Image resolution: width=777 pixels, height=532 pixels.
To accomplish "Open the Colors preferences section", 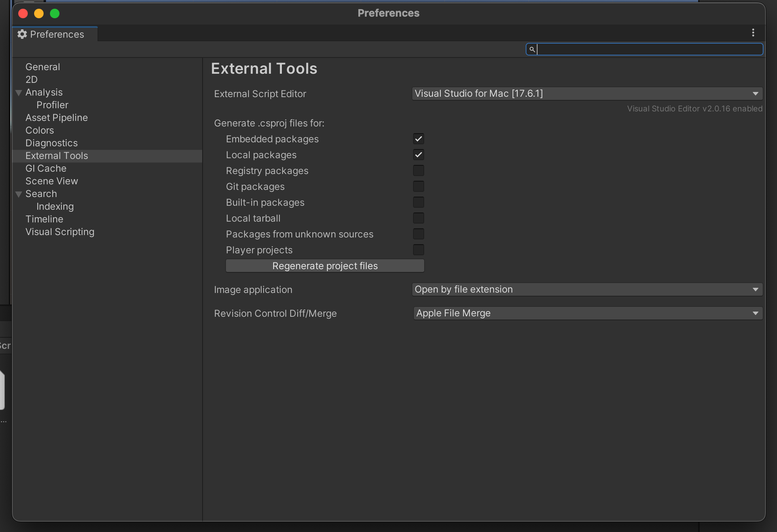I will pyautogui.click(x=40, y=130).
